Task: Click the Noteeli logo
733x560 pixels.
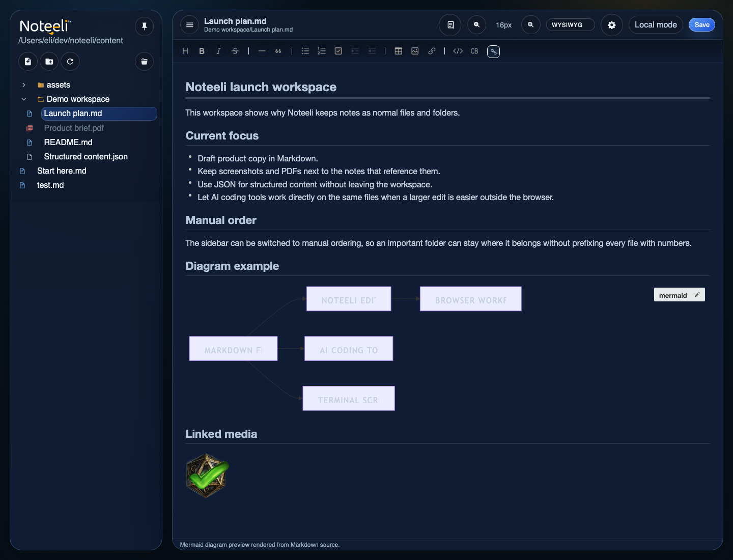Action: [x=45, y=26]
